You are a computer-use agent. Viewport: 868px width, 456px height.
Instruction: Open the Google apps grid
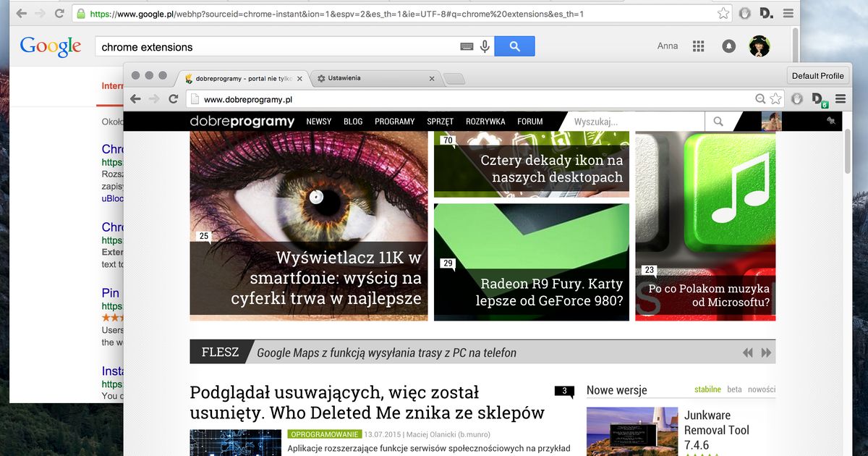(698, 46)
